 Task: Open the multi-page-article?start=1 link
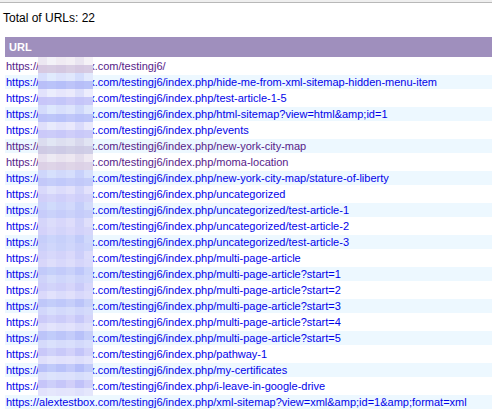173,274
